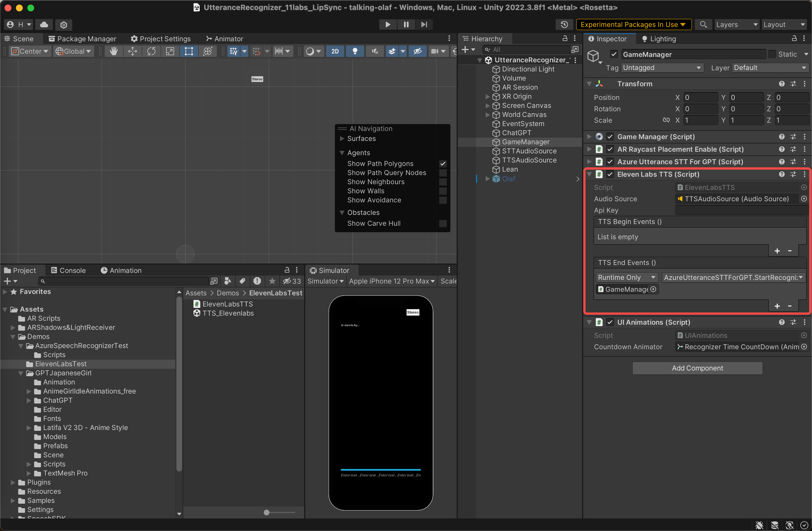Image resolution: width=812 pixels, height=531 pixels.
Task: Select the Hand tool in Scene toolbar
Action: click(x=113, y=51)
